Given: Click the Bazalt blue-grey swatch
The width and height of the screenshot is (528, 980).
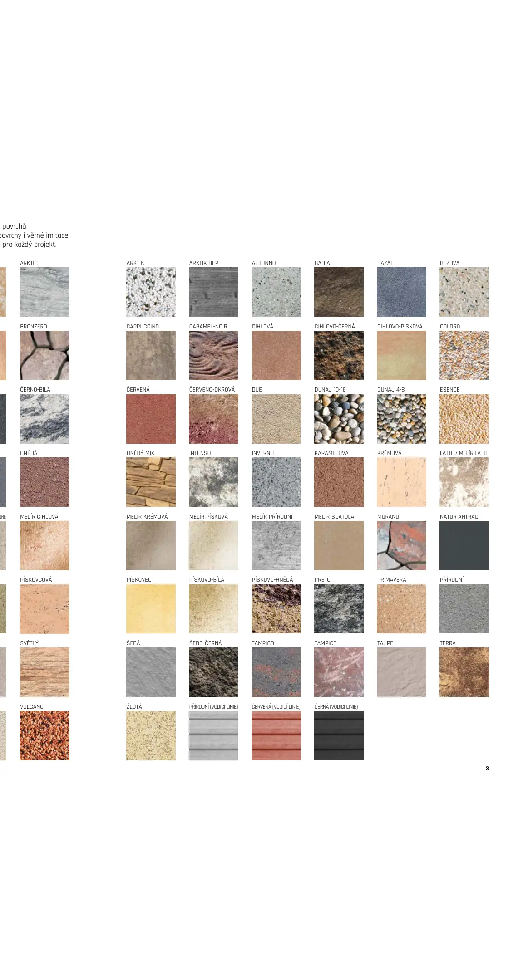Looking at the screenshot, I should (x=401, y=292).
